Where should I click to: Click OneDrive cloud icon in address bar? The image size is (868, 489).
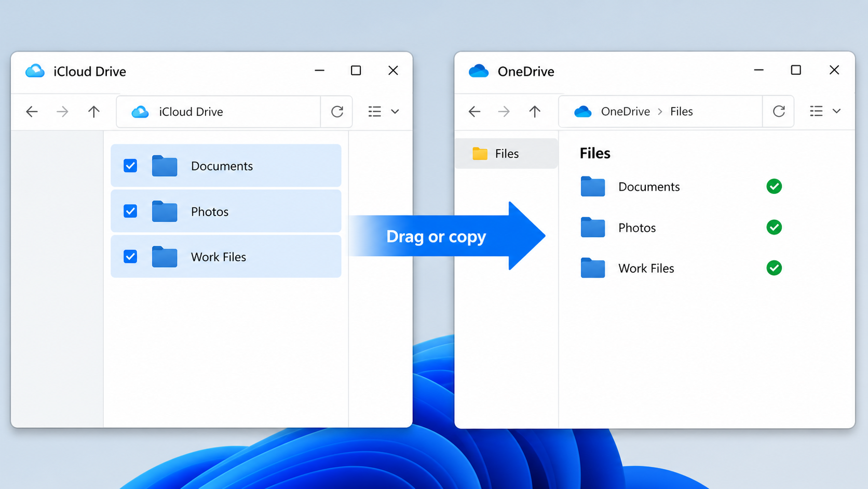pos(583,111)
